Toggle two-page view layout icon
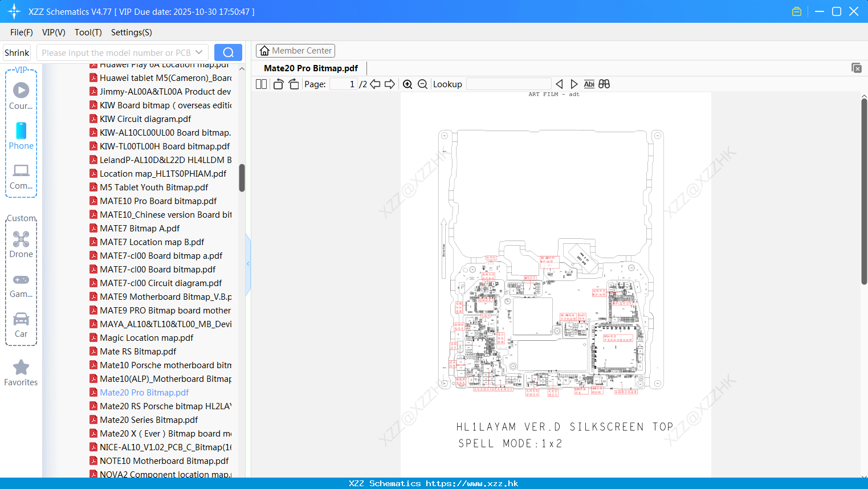868x489 pixels. click(x=261, y=84)
